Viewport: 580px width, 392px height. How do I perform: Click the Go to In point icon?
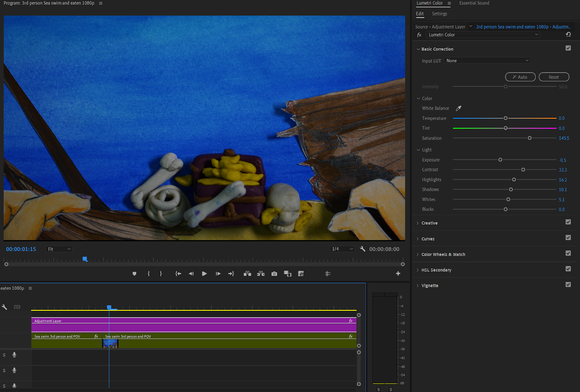[x=178, y=274]
